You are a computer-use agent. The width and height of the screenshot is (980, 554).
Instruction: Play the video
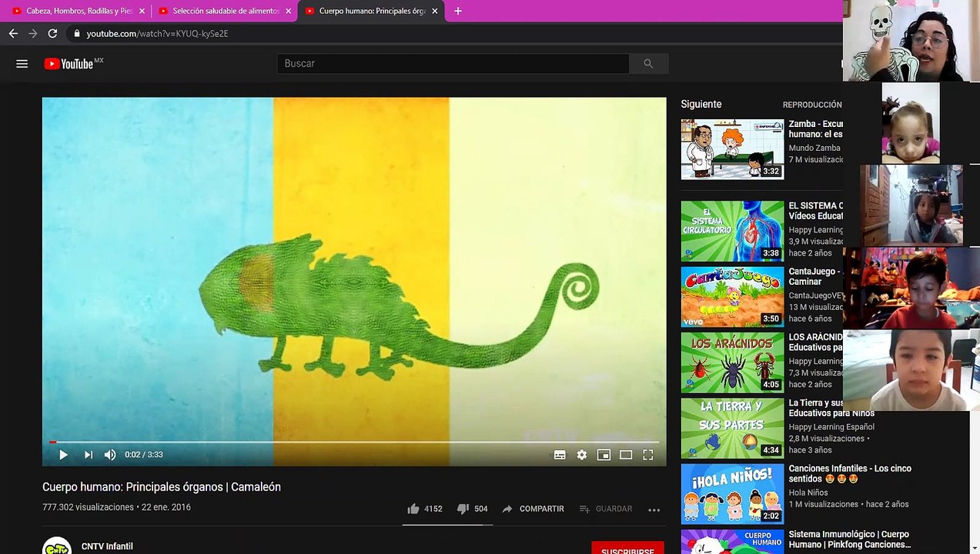[x=63, y=455]
